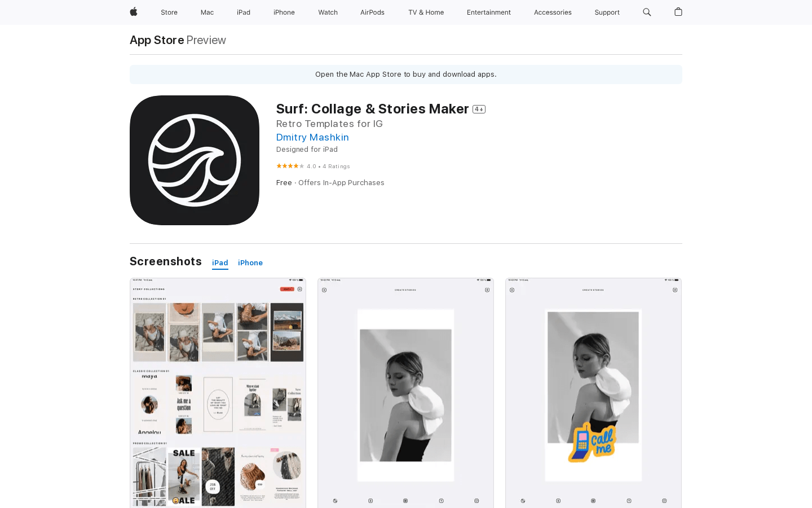The height and width of the screenshot is (508, 812).
Task: Select the iPhone screenshots tab
Action: coord(250,263)
